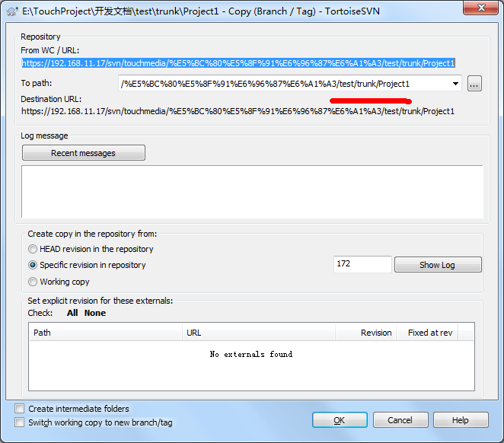The image size is (504, 443).
Task: Check None externals link
Action: click(95, 313)
